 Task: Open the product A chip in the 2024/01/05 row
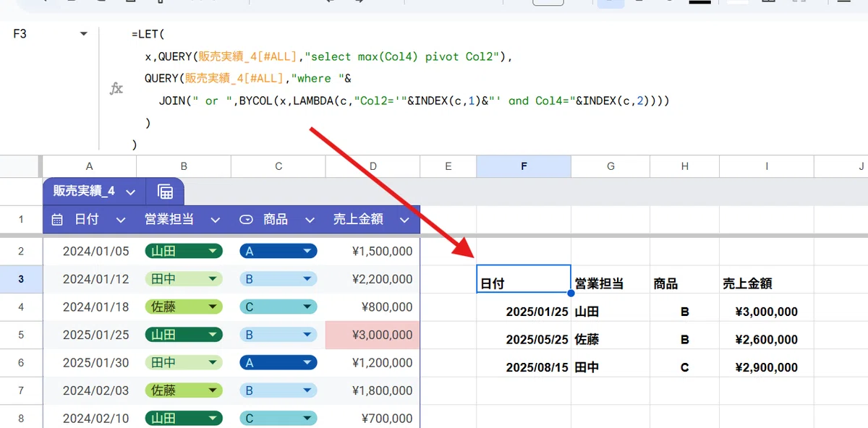[278, 252]
